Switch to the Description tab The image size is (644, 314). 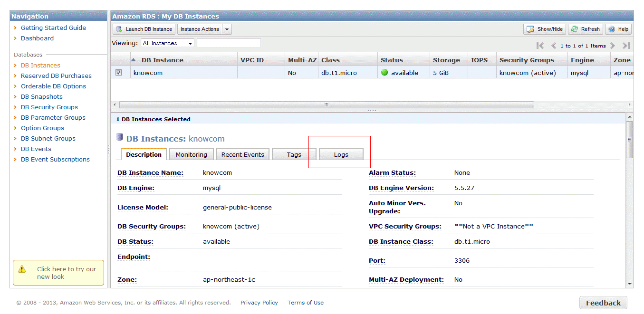[144, 154]
